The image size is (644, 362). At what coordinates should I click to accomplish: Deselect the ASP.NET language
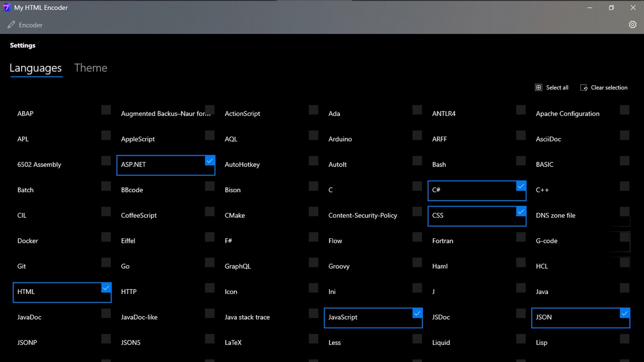210,161
